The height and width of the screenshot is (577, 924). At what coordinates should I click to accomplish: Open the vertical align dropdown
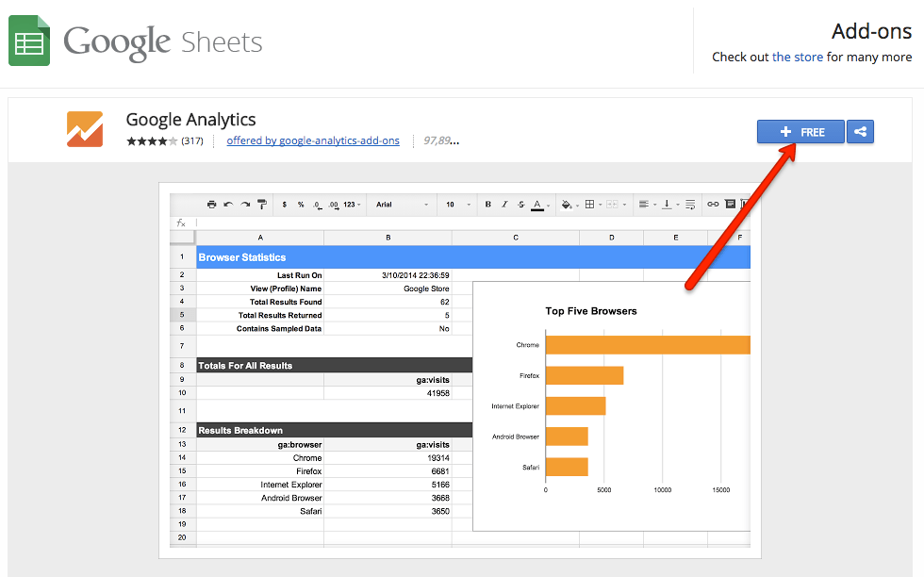[670, 205]
